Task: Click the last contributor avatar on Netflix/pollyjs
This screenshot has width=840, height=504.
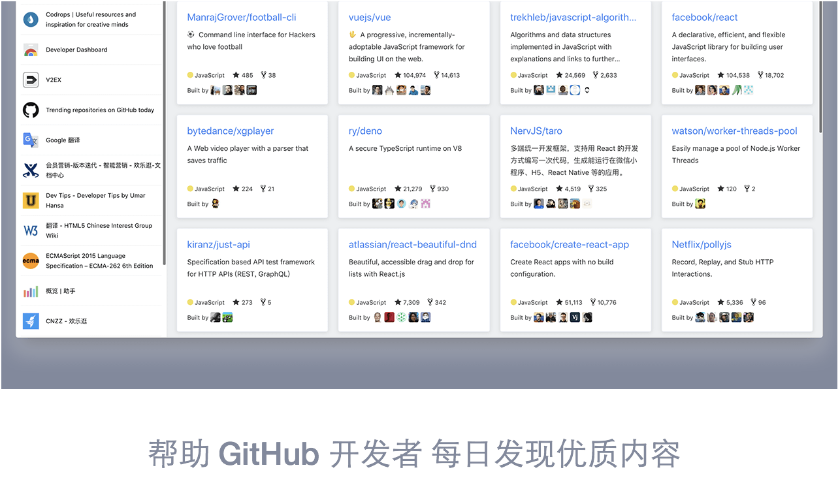Action: pos(749,317)
